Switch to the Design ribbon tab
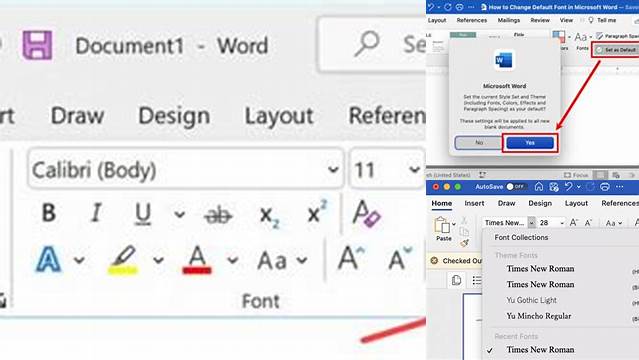This screenshot has width=639, height=360. coord(174,116)
